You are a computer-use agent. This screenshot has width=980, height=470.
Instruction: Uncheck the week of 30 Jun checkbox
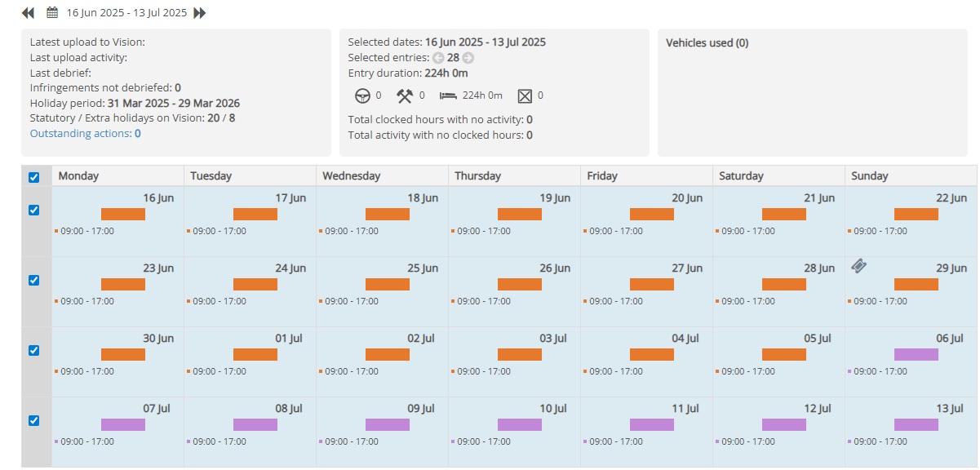(33, 350)
